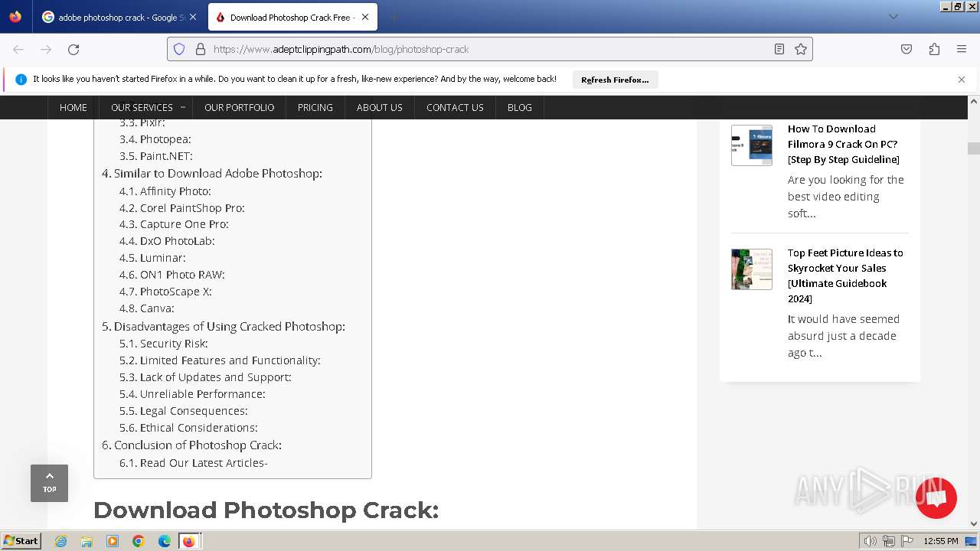Show site security padlock info
The width and height of the screenshot is (980, 551).
click(x=201, y=49)
